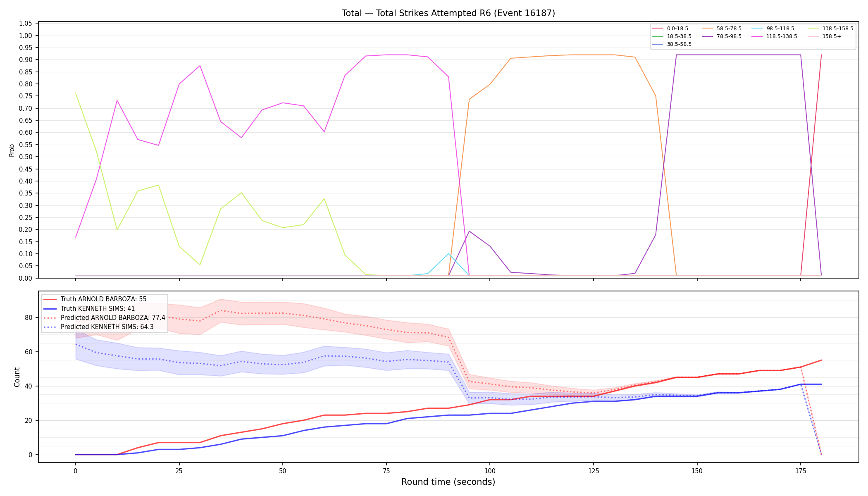The image size is (868, 496).
Task: Click the '0.70' tick on Prob axis
Action: (26, 108)
